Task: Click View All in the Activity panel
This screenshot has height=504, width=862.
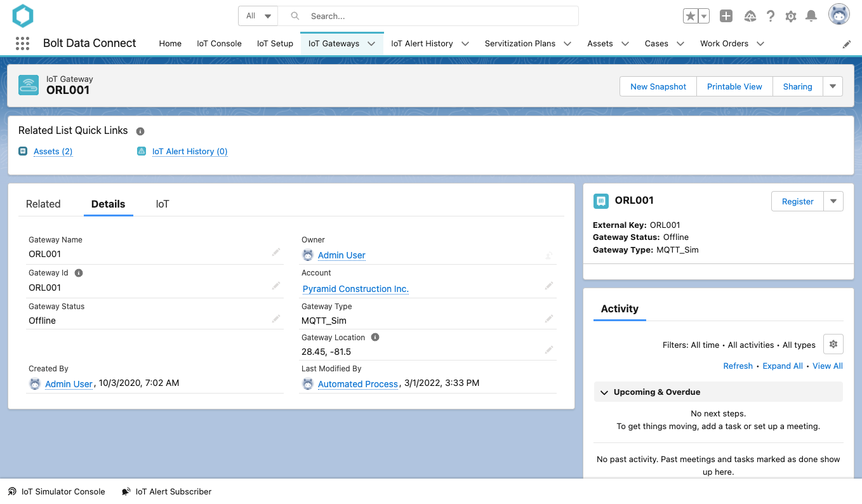Action: [828, 366]
